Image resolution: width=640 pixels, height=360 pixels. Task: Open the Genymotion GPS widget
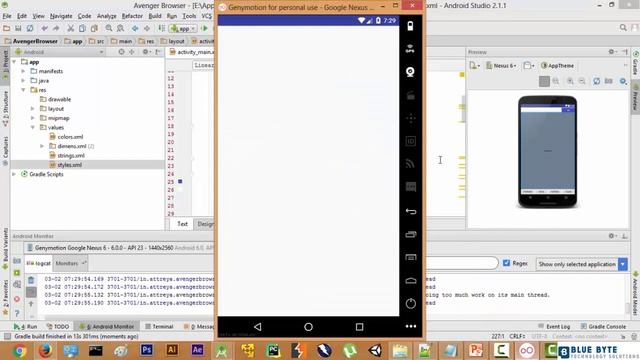410,49
